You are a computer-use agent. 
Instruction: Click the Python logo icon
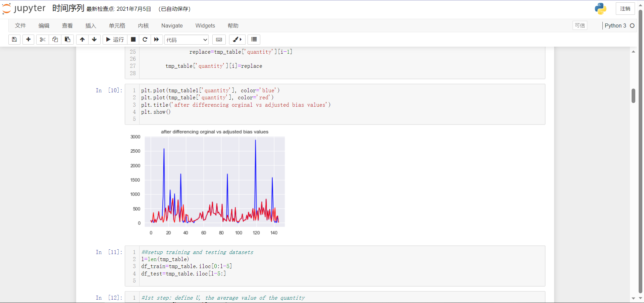[x=600, y=9]
